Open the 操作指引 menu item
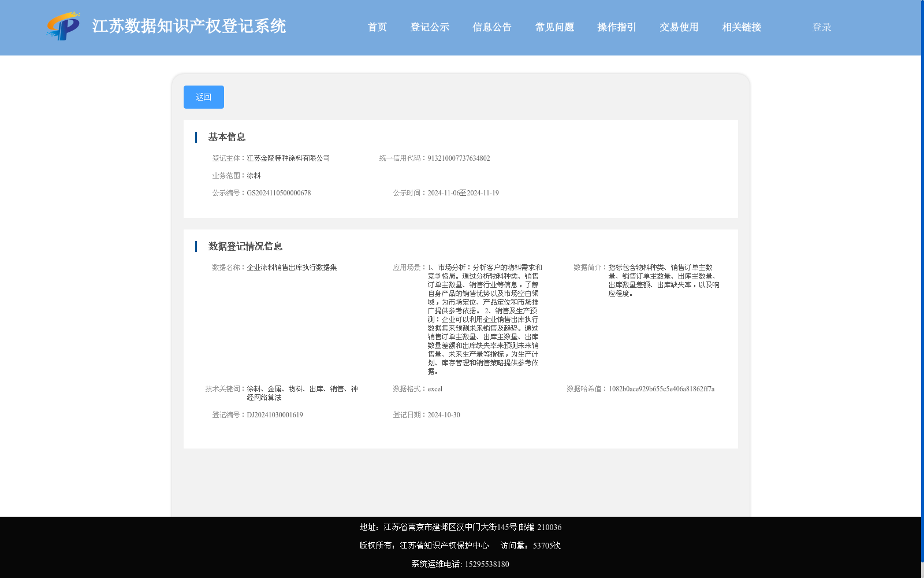The image size is (924, 578). pyautogui.click(x=617, y=27)
